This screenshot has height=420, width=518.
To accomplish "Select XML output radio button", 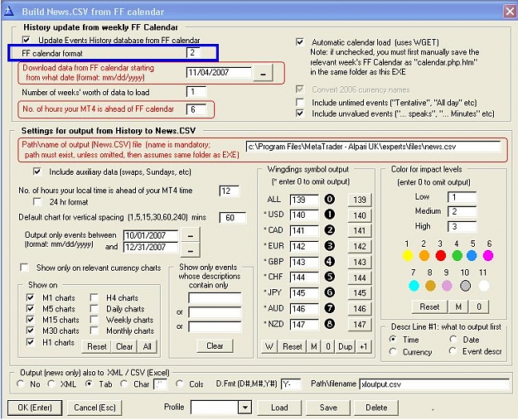I will (x=51, y=384).
